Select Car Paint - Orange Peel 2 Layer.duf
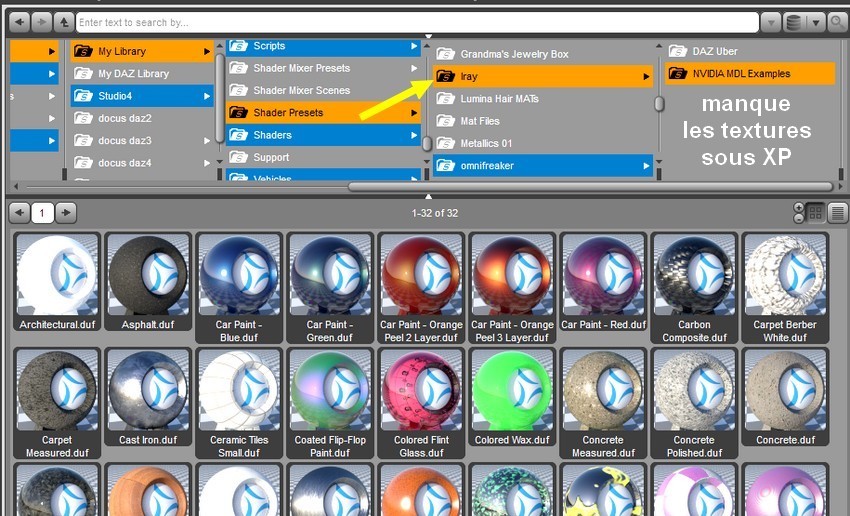Screen dimensions: 850x516 point(421,288)
